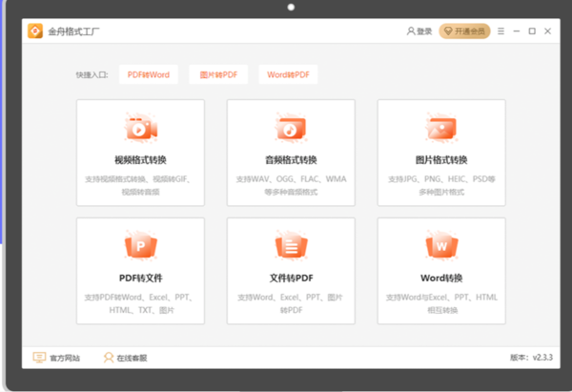Screen dimensions: 572x392
Task: Open the audio format conversion icon
Action: coord(291,127)
